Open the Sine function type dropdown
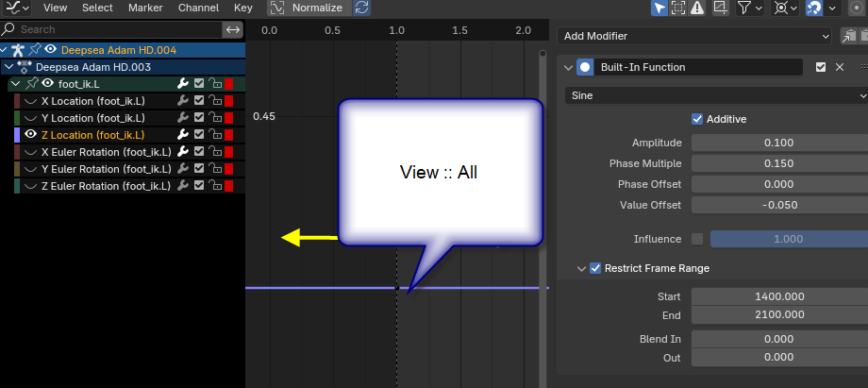Image resolution: width=868 pixels, height=388 pixels. point(716,95)
